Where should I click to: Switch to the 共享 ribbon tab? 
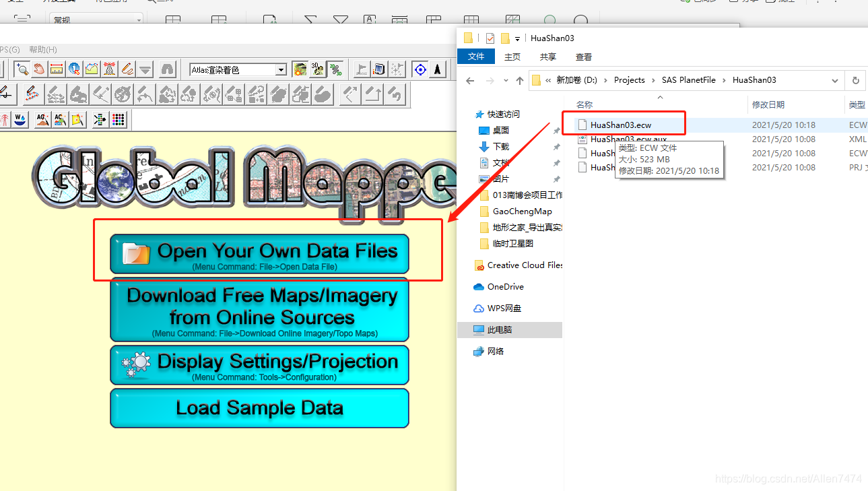[x=548, y=57]
